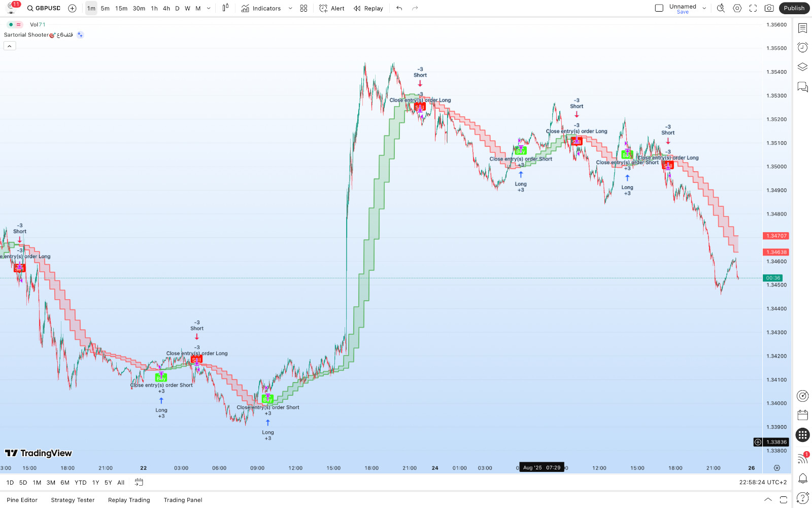This screenshot has height=508, width=812.
Task: Click the plus icon beside the 1.33836 price label
Action: 758,442
